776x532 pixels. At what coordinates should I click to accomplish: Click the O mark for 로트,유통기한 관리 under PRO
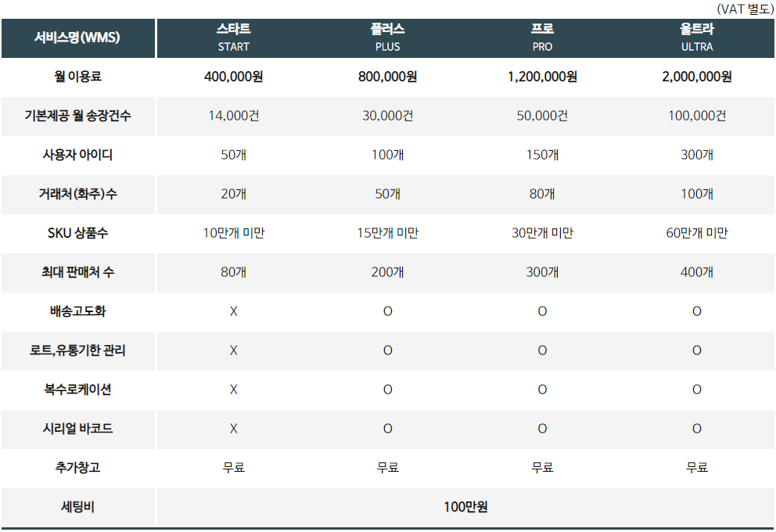pos(542,350)
